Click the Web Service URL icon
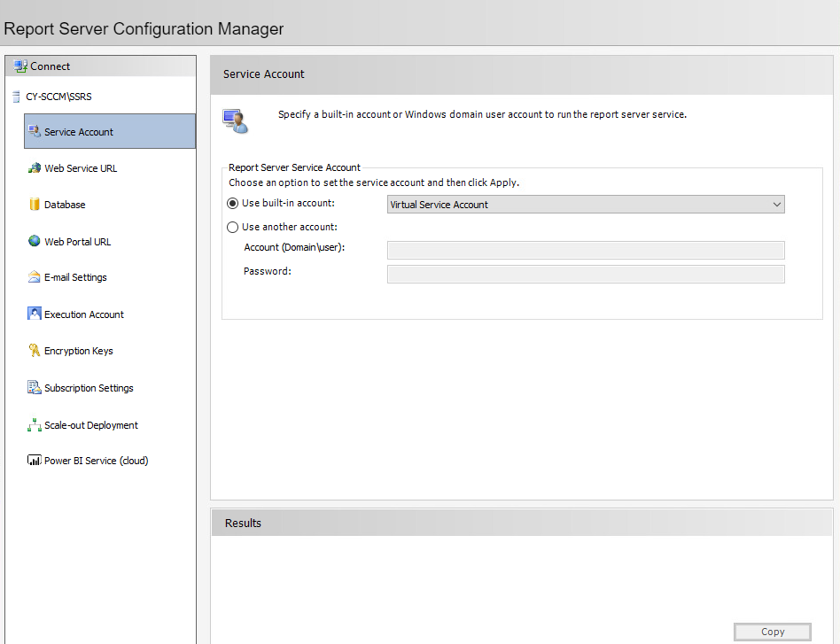Viewport: 840px width, 644px height. (35, 167)
